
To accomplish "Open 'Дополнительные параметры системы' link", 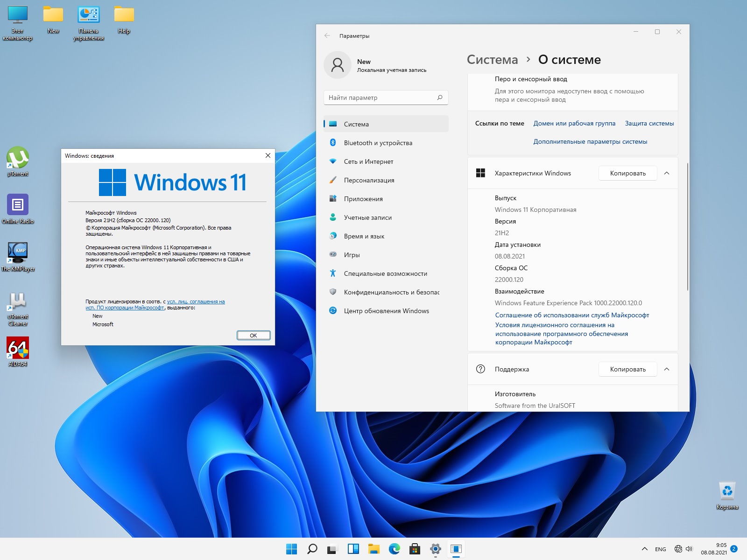I will [590, 141].
